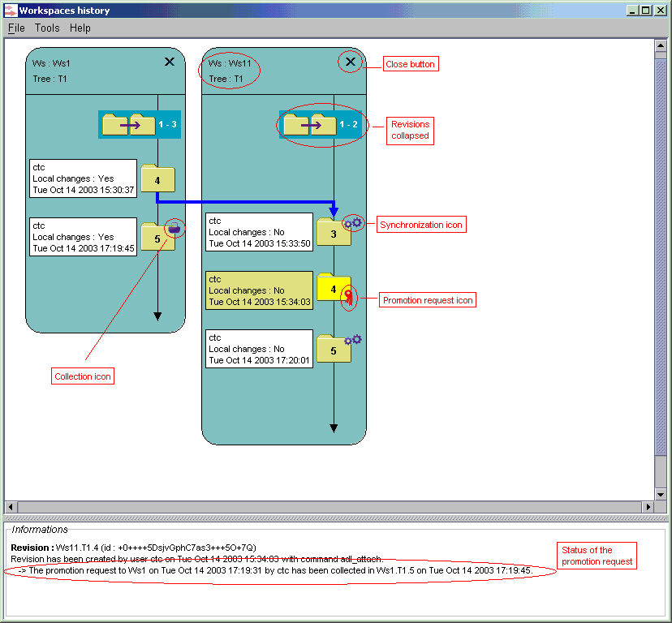Screen dimensions: 672x623
Task: Click the horizontal scrollbar right arrow
Action: click(x=648, y=507)
